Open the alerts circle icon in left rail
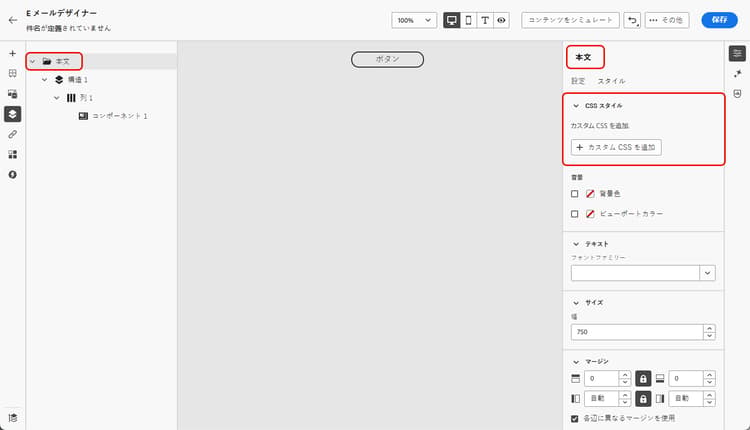Image resolution: width=750 pixels, height=430 pixels. pyautogui.click(x=13, y=175)
